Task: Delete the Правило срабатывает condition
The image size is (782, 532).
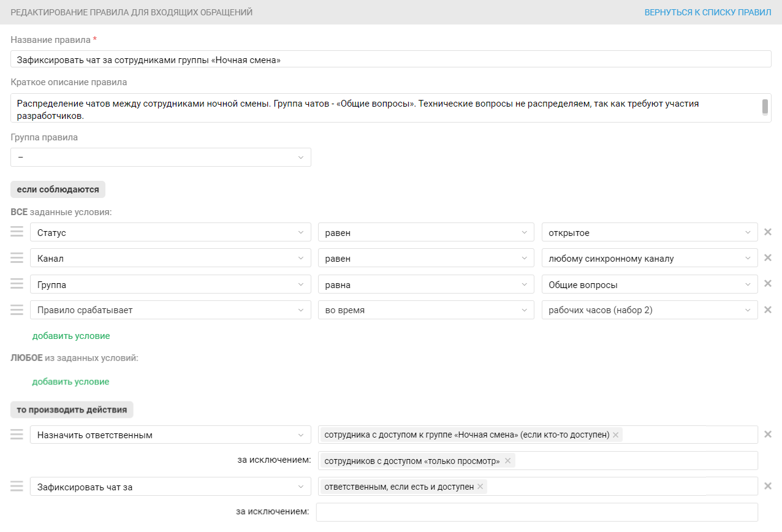Action: pos(767,310)
